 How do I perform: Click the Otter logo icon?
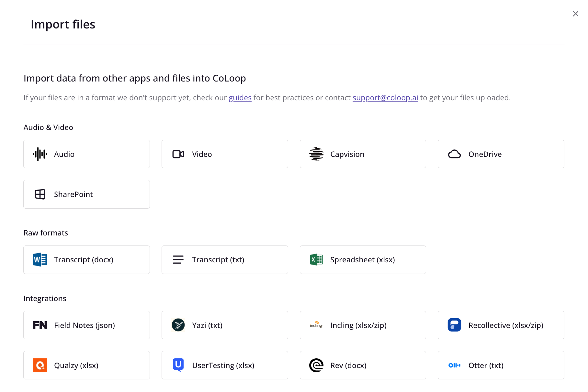(454, 365)
